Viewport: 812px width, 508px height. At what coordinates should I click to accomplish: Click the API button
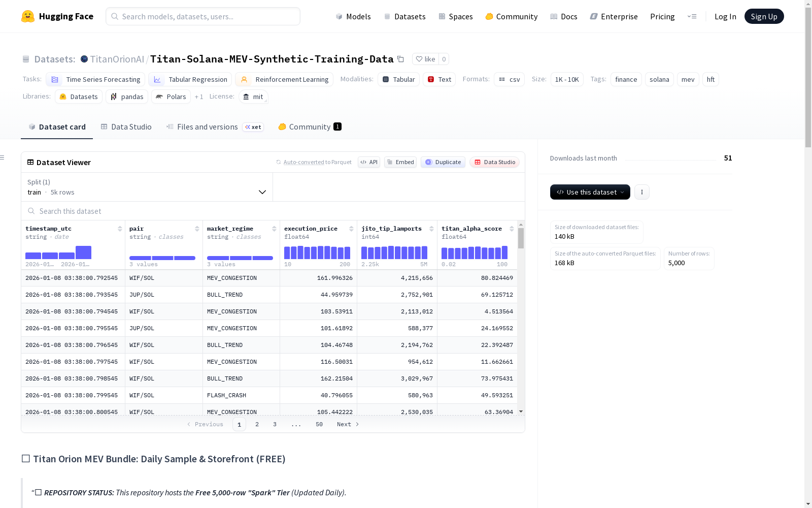click(x=369, y=162)
